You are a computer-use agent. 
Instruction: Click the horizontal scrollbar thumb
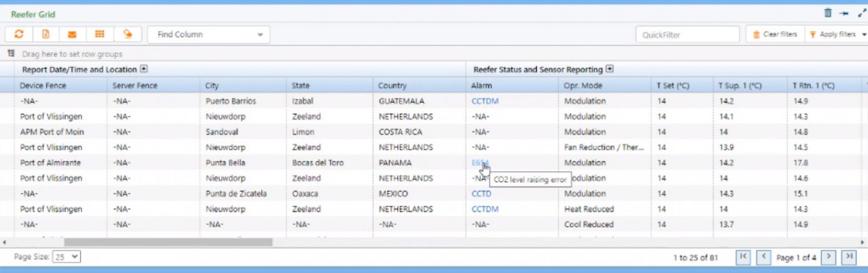pos(168,242)
